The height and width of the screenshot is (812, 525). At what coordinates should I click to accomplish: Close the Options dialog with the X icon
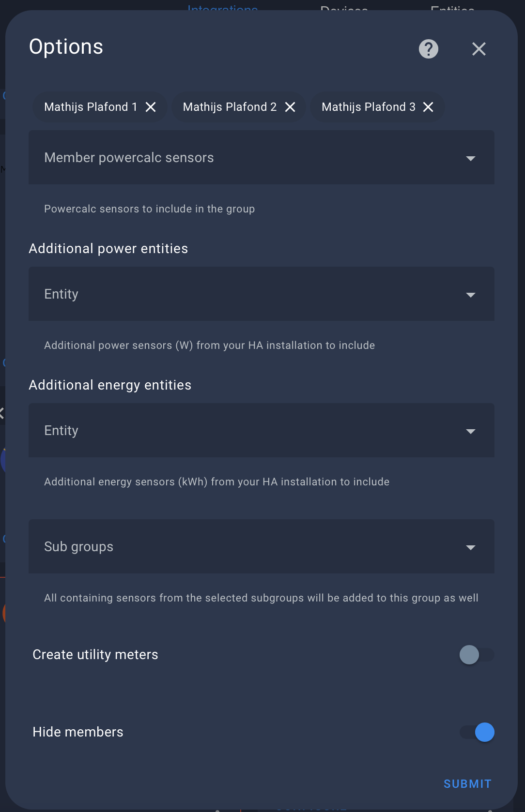479,49
